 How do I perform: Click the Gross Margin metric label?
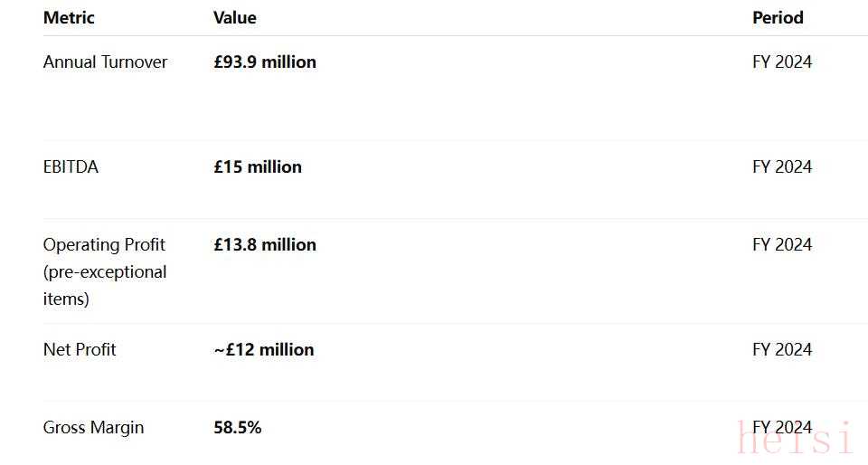tap(93, 427)
